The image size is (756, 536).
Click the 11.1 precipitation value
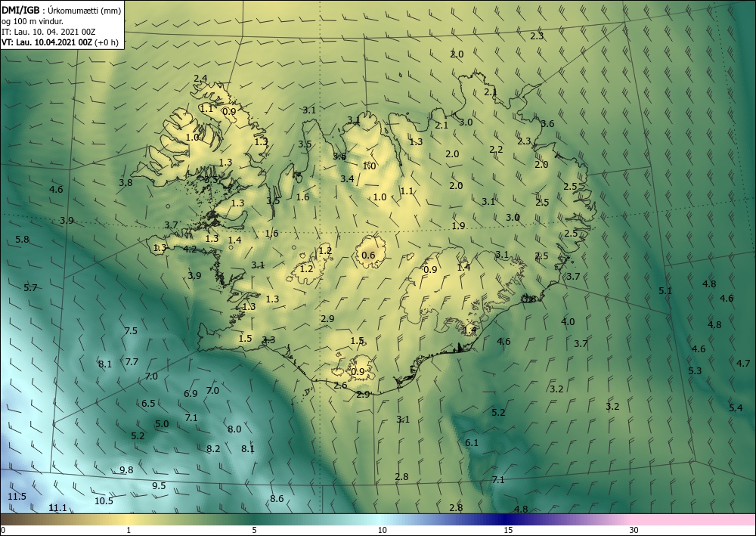pyautogui.click(x=58, y=507)
